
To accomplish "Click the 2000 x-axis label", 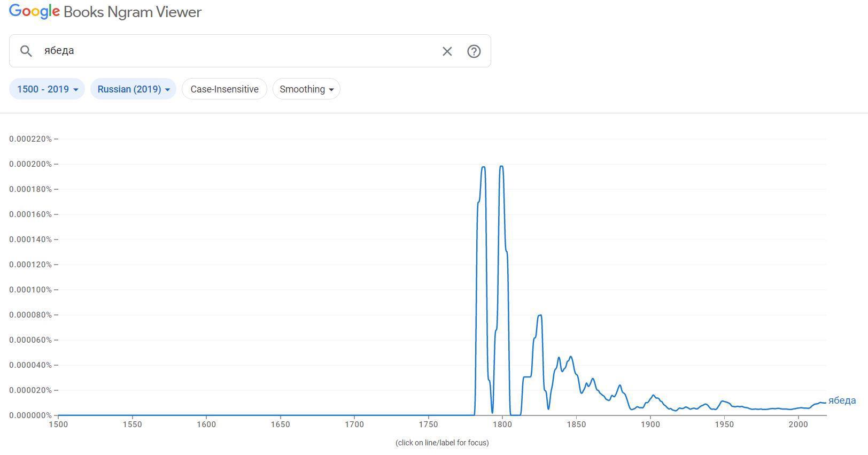I will [798, 425].
